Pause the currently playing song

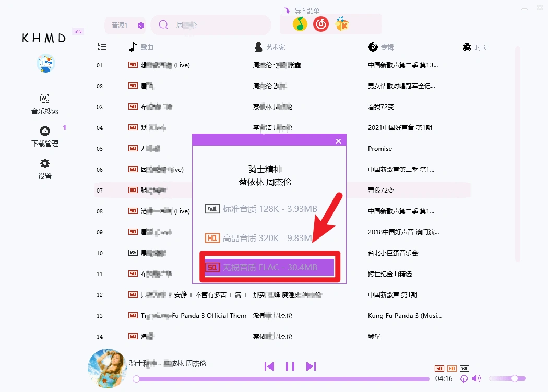pyautogui.click(x=290, y=366)
